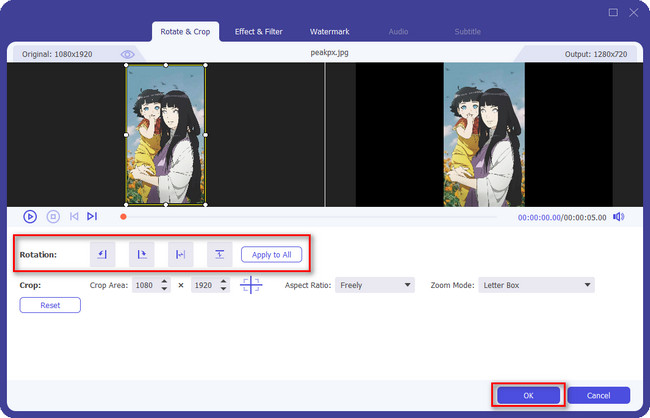650x418 pixels.
Task: Open the Zoom Mode dropdown
Action: point(536,285)
